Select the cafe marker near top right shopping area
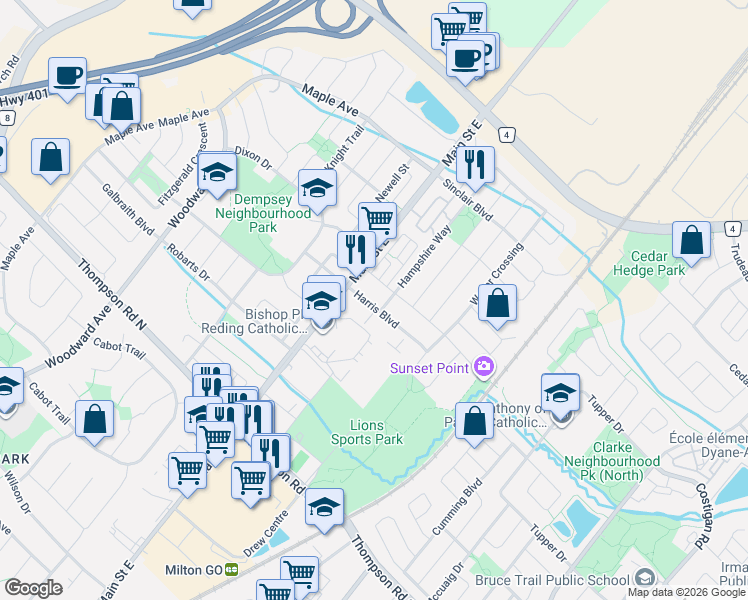 pyautogui.click(x=465, y=60)
